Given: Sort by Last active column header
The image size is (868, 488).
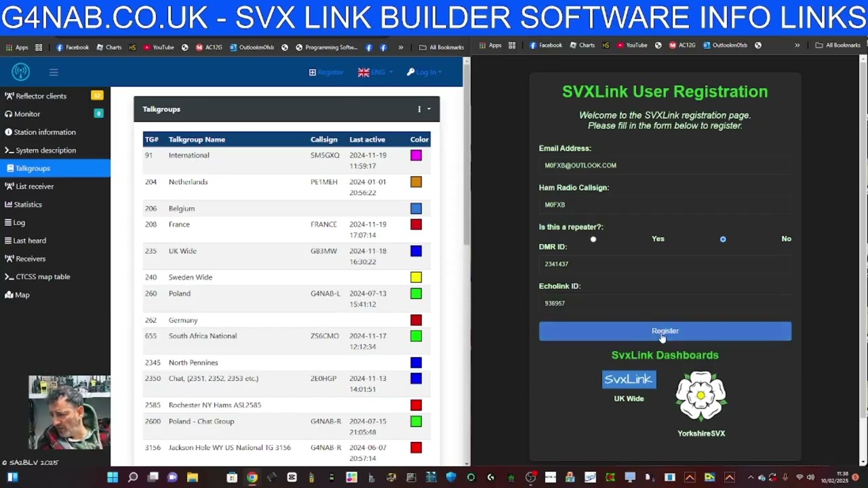Looking at the screenshot, I should coord(367,140).
